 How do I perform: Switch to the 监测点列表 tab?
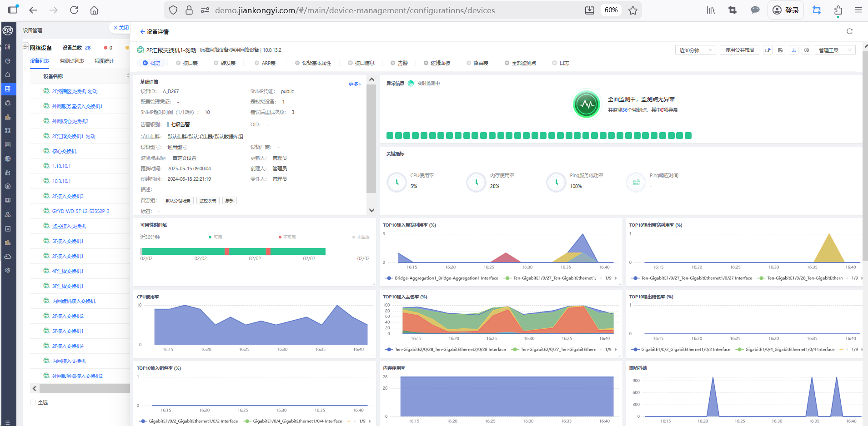(72, 61)
